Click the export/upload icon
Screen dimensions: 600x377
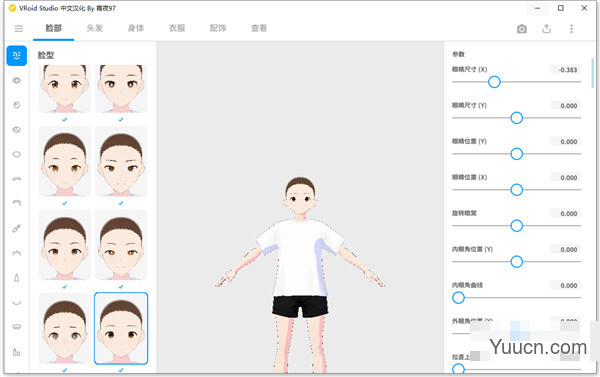[x=546, y=29]
